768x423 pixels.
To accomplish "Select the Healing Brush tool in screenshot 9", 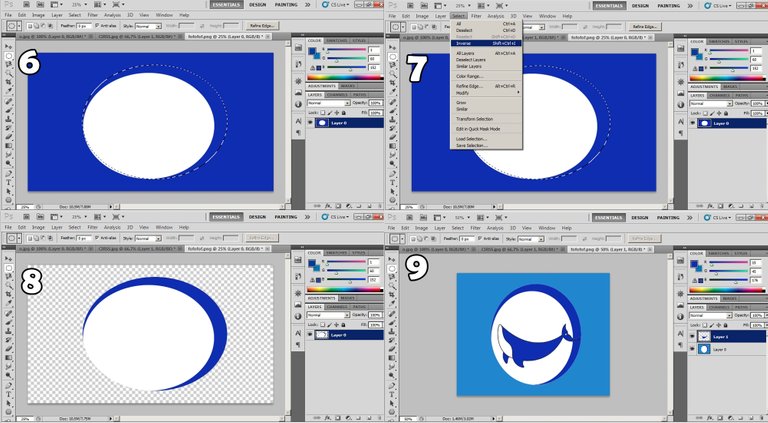I will click(392, 313).
